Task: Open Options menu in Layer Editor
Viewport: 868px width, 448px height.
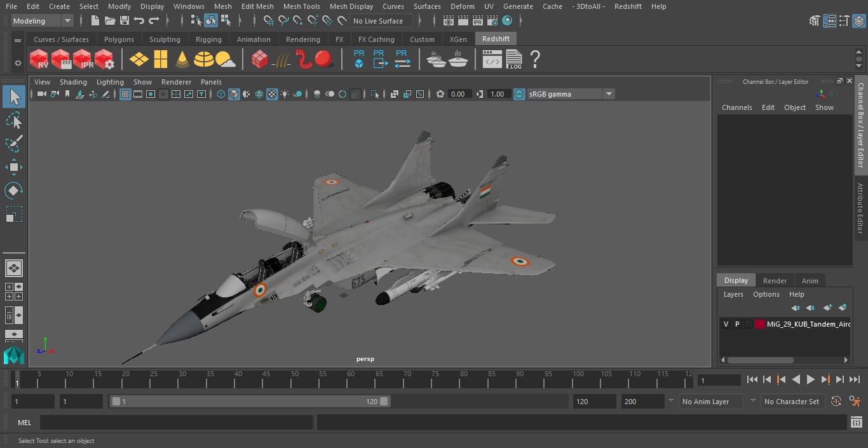Action: 766,294
